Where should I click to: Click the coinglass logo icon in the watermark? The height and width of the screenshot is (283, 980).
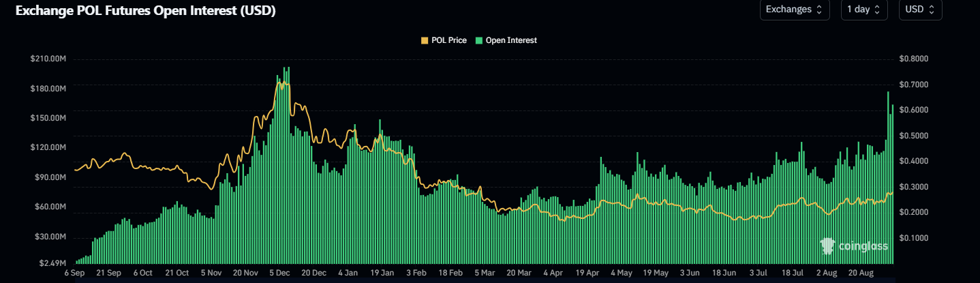[x=827, y=246]
